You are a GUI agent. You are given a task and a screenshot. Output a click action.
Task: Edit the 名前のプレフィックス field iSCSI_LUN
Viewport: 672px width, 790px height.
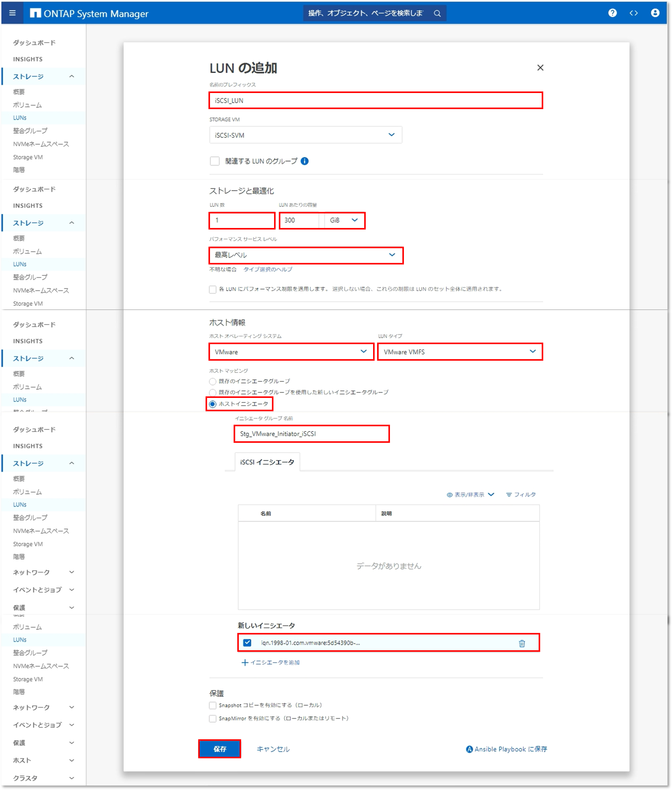tap(376, 101)
